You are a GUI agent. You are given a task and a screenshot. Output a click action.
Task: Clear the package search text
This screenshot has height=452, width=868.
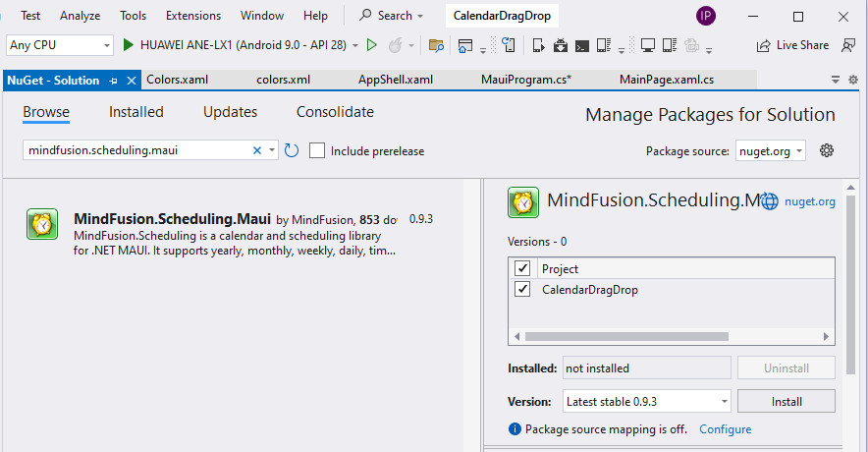[x=257, y=150]
